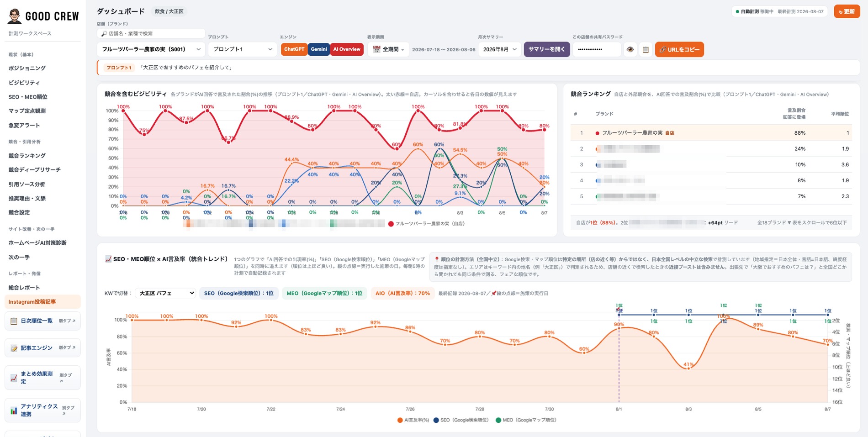Open the store dropdown フルーツパーラー農家の実 (S001)

coord(150,49)
